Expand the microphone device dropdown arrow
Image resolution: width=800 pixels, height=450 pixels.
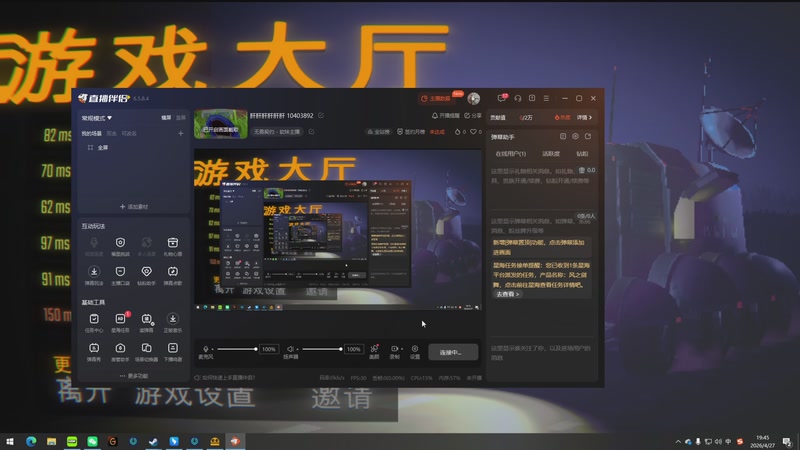pos(212,349)
